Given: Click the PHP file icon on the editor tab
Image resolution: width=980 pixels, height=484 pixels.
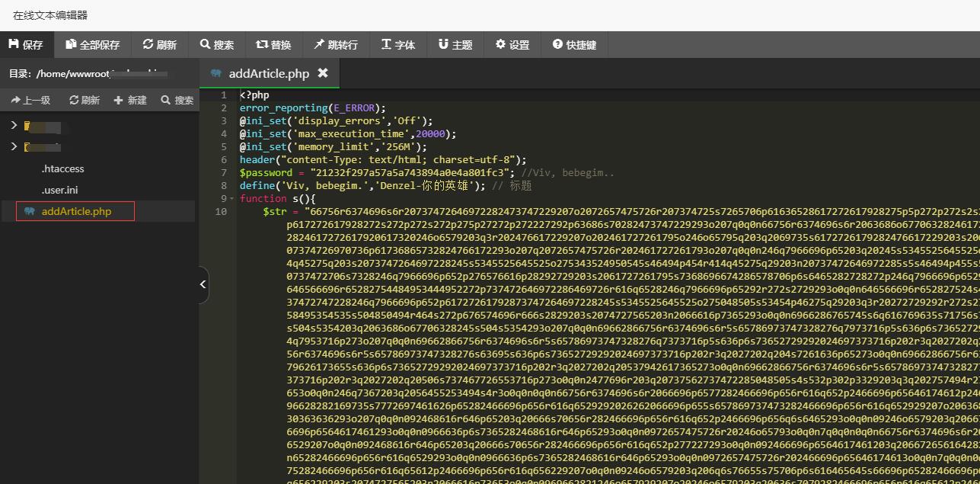Looking at the screenshot, I should [216, 73].
